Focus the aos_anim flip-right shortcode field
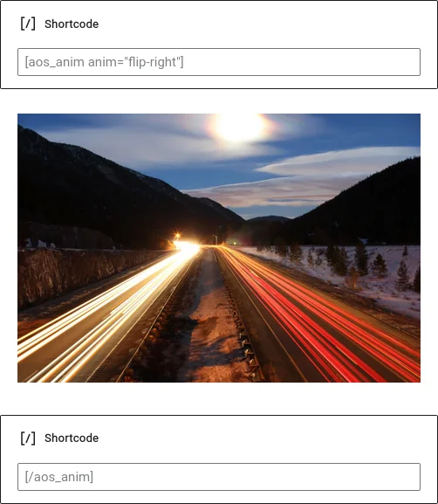438x504 pixels. tap(219, 62)
